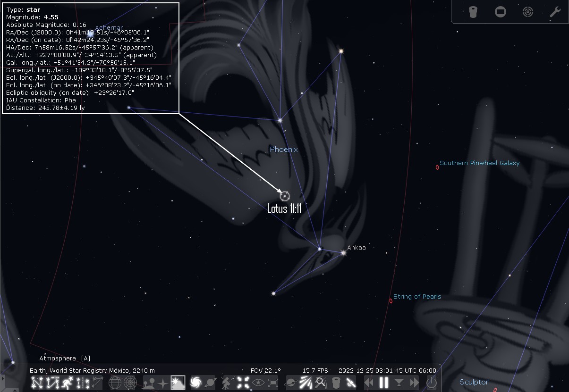Open Oculars configuration wrench
The image size is (569, 392).
[555, 12]
